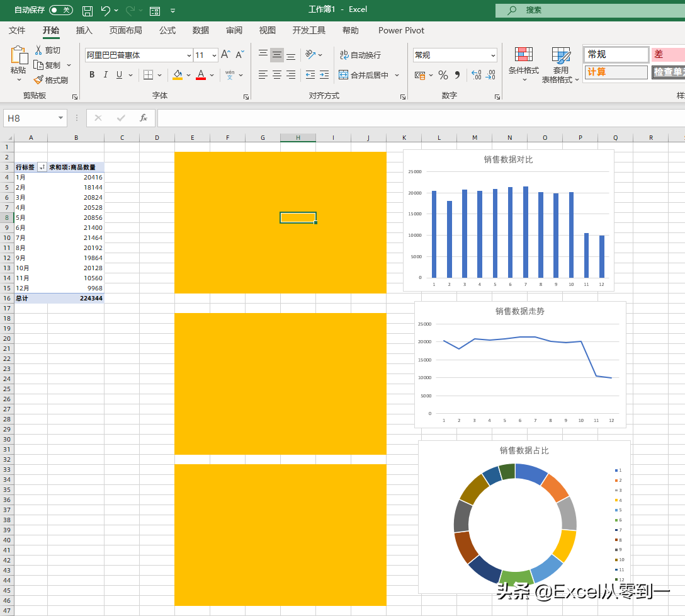Open the Power Pivot tab
Image resolution: width=685 pixels, height=616 pixels.
(401, 30)
